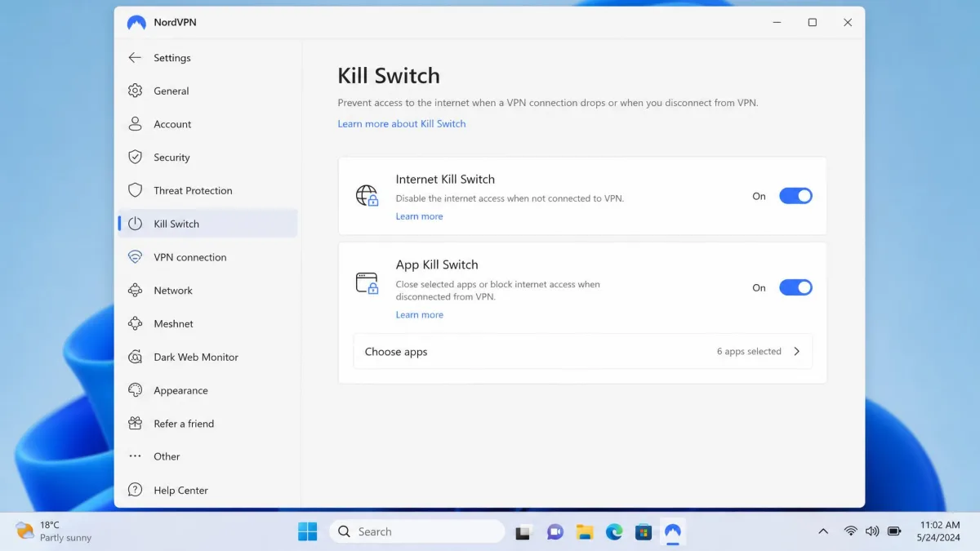Launch Microsoft Edge from the taskbar
This screenshot has height=551, width=980.
click(x=614, y=532)
